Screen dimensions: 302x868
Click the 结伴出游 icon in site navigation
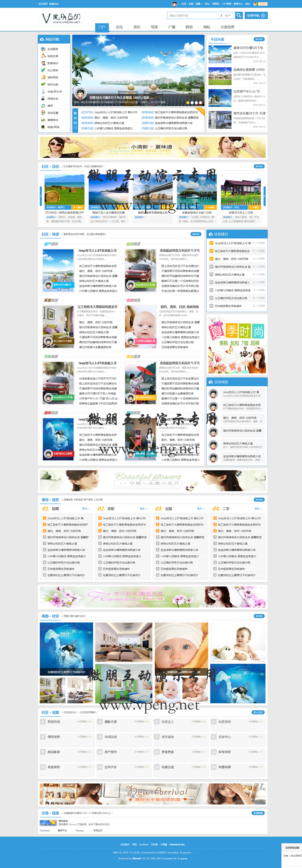[43, 84]
